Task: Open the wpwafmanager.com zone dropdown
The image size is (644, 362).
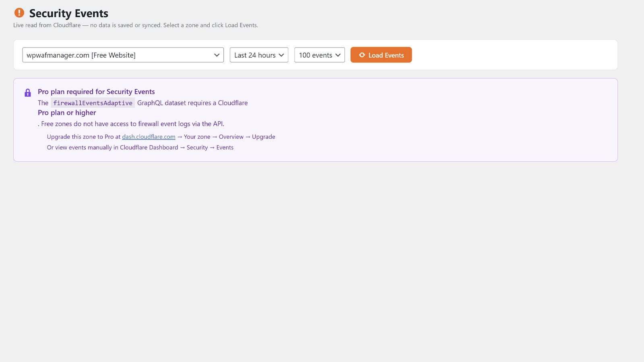Action: [x=123, y=55]
